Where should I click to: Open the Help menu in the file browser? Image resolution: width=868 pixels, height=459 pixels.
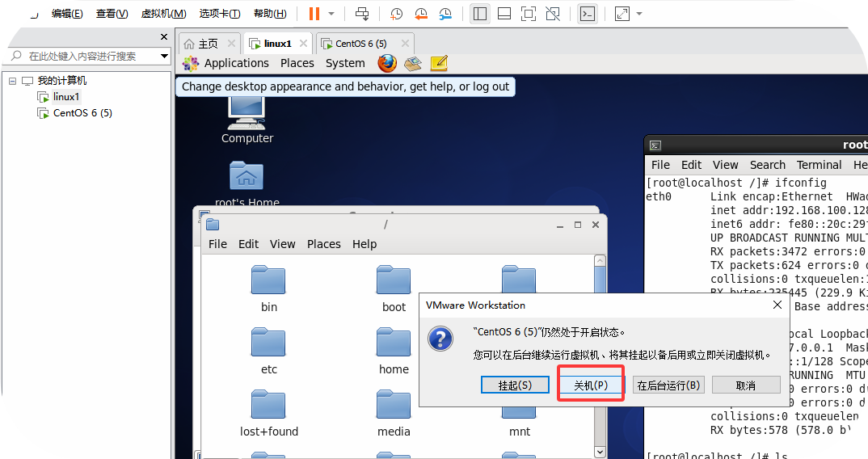click(364, 244)
